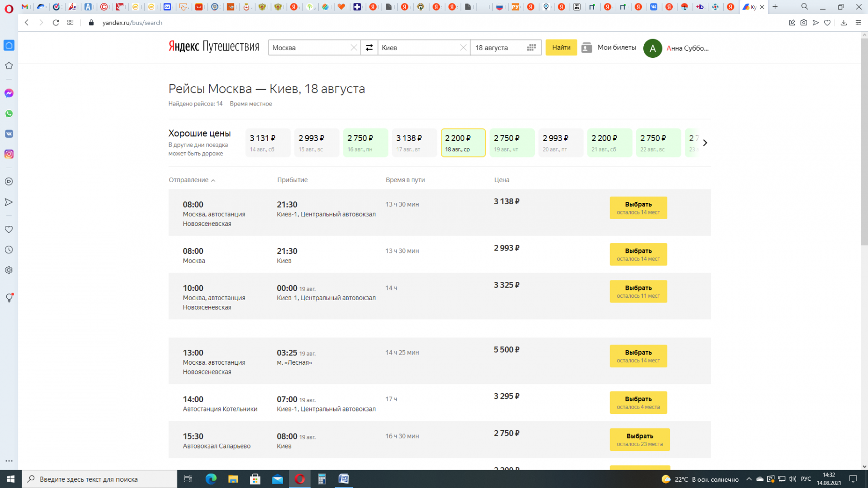Viewport: 868px width, 488px height.
Task: Click Найти search button
Action: coord(561,47)
